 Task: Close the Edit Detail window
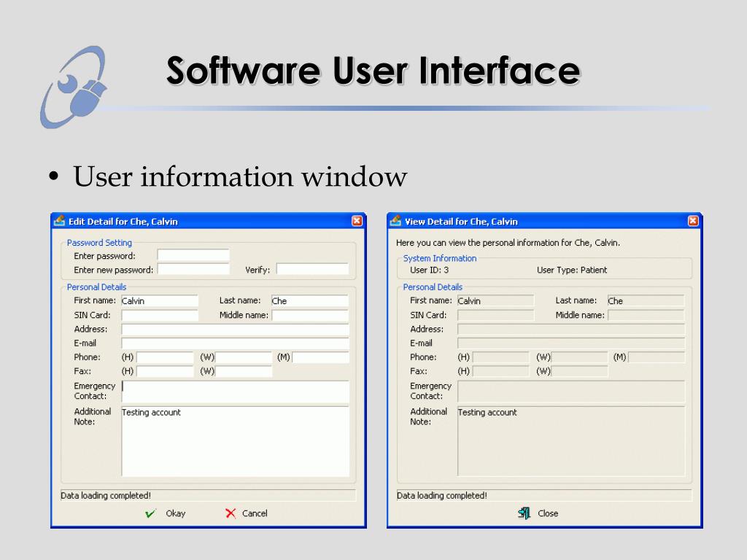click(357, 221)
